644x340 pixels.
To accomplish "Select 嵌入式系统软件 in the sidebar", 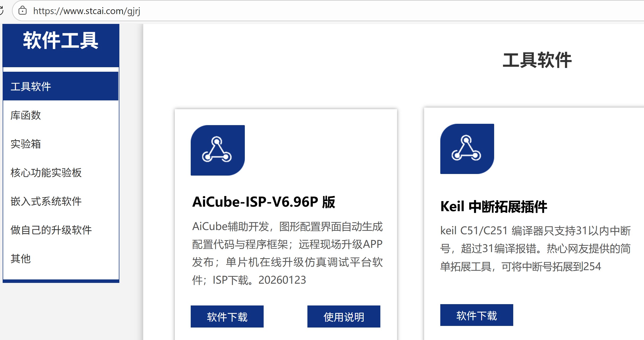I will 47,201.
